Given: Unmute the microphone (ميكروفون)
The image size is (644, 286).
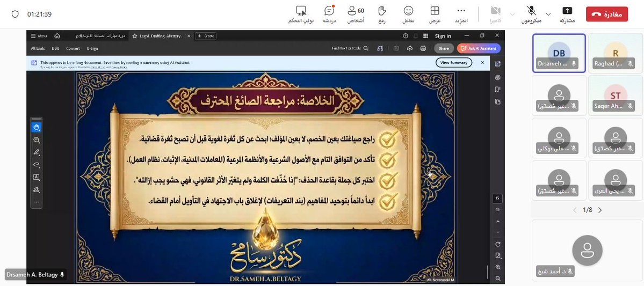Looking at the screenshot, I should 532,14.
